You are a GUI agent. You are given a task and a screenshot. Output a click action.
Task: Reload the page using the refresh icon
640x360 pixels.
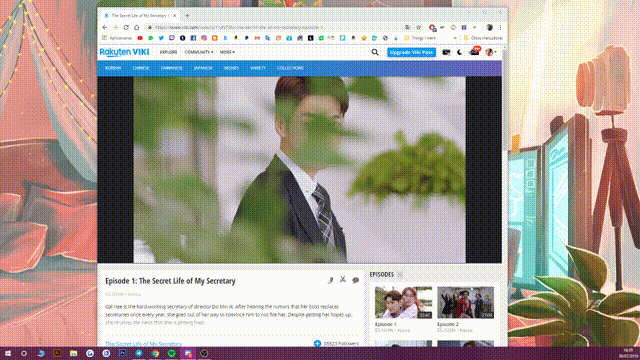(126, 28)
